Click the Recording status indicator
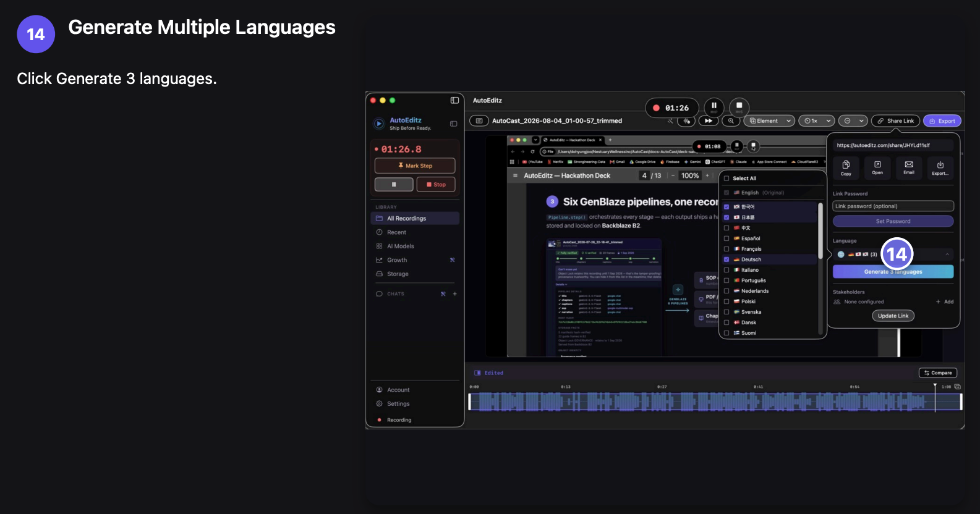This screenshot has width=980, height=514. tap(394, 420)
